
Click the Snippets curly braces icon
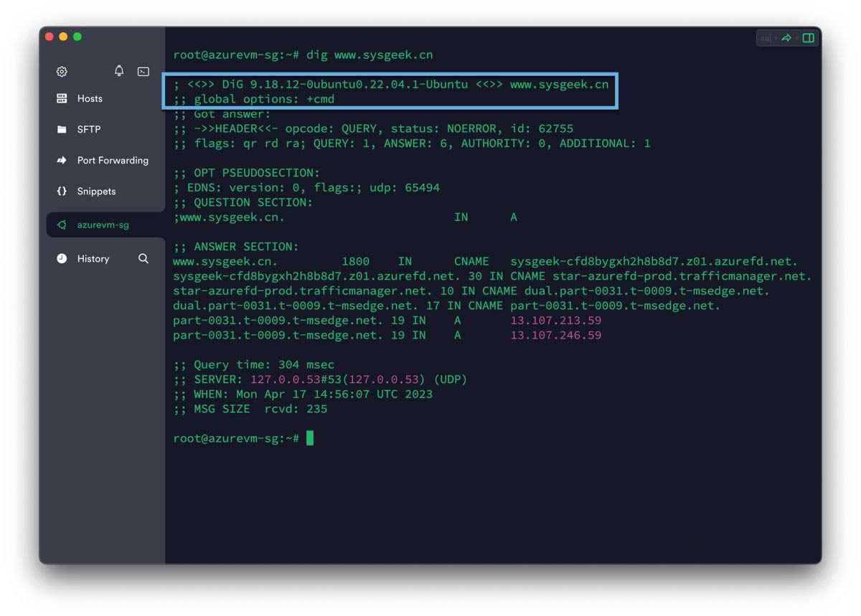tap(62, 191)
